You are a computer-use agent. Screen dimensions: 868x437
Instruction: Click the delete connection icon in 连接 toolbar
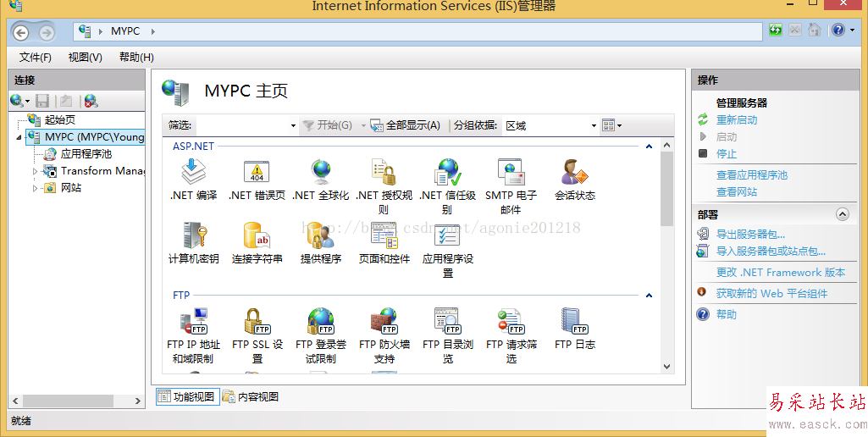point(91,101)
